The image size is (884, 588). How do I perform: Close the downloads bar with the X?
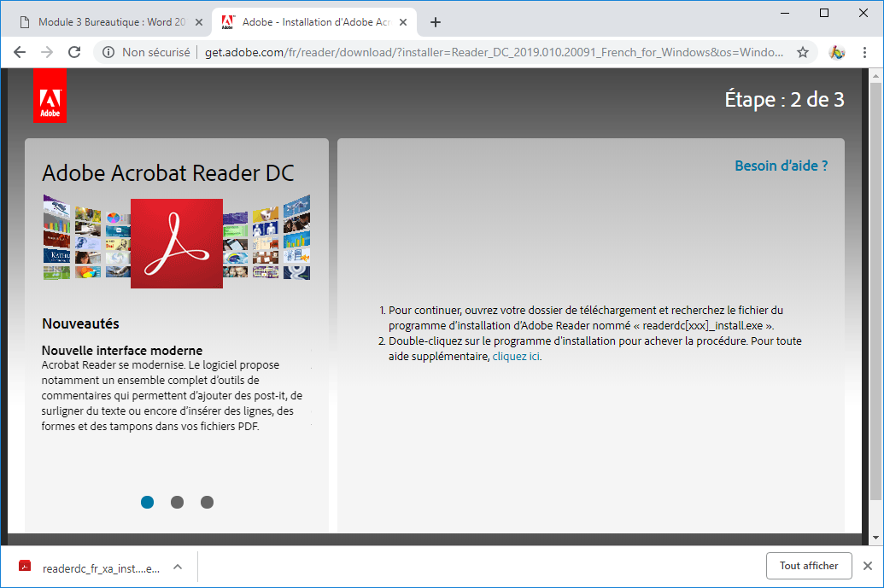(x=868, y=566)
